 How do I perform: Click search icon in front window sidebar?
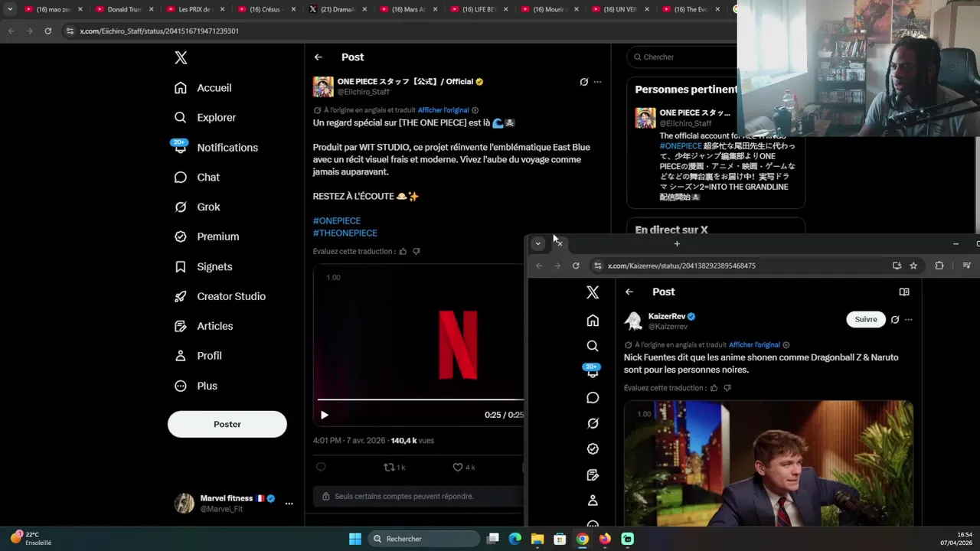coord(593,346)
